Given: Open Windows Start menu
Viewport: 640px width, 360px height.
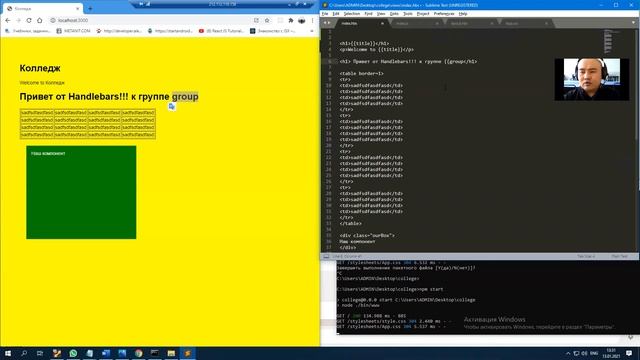Looking at the screenshot, I should (x=8, y=353).
